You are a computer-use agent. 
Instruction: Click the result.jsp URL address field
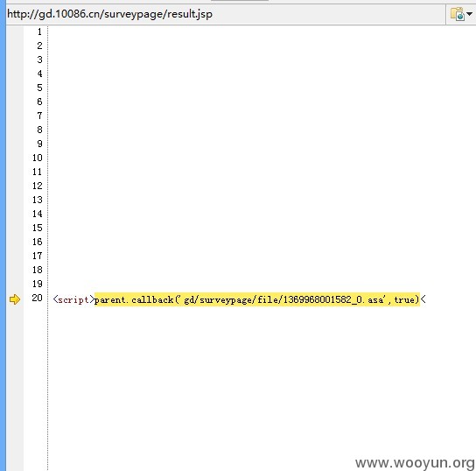point(225,14)
